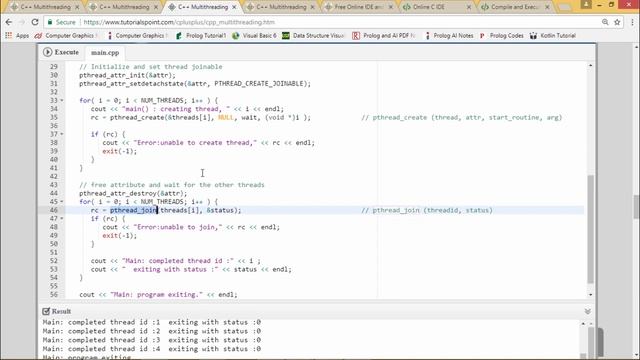Open the Prolog Tutorial1 bookmark
Screen dimensions: 640x360
coord(201,36)
